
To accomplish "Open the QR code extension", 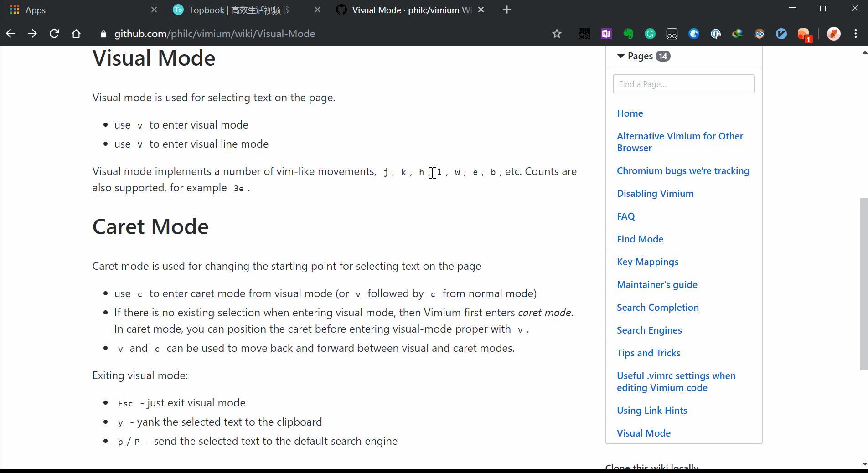I will 584,34.
